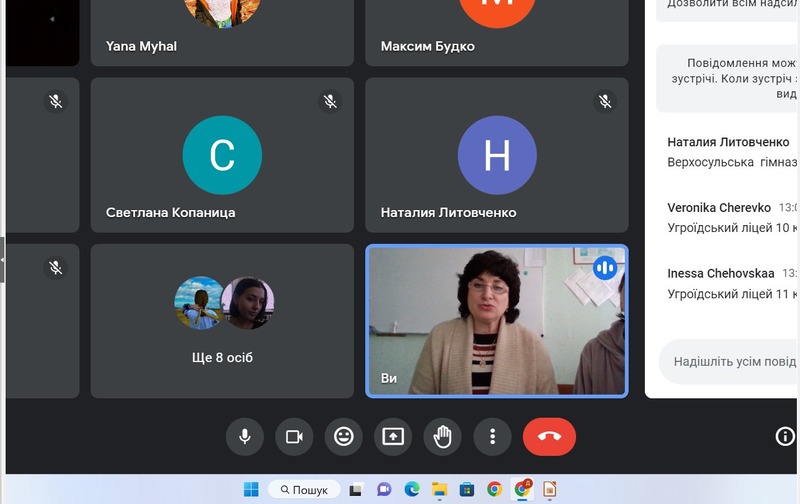
Task: Click Наталия Литовченко's avatar tile
Action: (x=497, y=155)
